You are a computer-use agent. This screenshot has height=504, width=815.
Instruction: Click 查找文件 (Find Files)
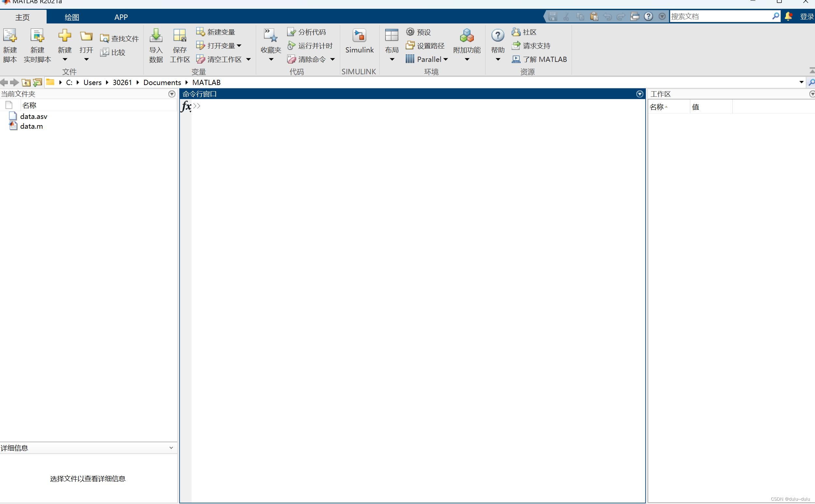pos(119,39)
